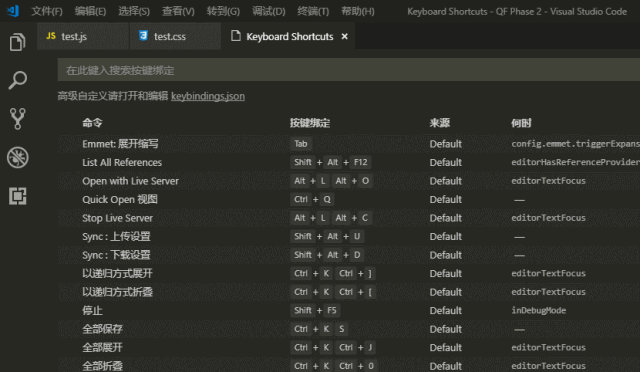Click the file icon on Keyboard Shortcuts tab

point(236,36)
